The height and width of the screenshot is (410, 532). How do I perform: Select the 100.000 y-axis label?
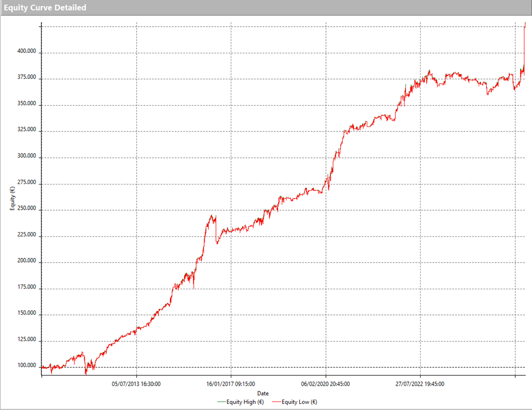[27, 366]
